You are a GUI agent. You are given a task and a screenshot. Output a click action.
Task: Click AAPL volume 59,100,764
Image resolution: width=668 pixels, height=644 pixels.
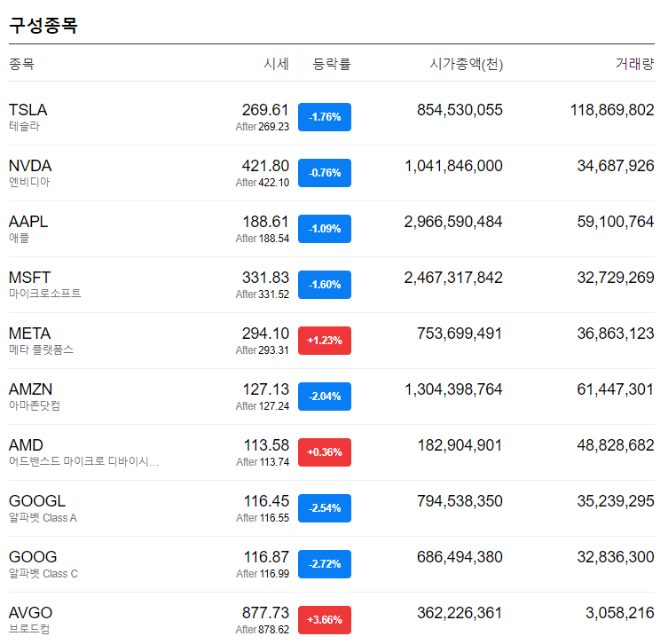click(x=616, y=222)
